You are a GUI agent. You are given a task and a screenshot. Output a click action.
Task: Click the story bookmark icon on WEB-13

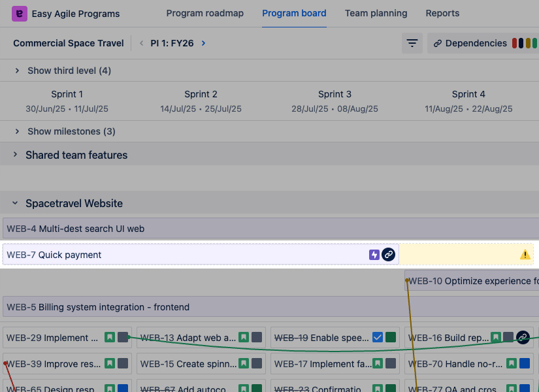(244, 338)
